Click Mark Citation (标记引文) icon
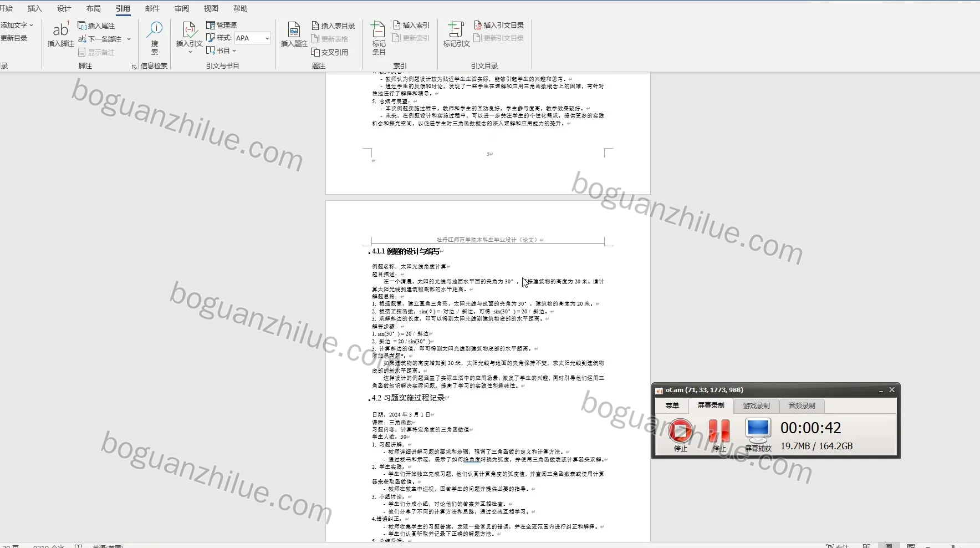The image size is (980, 548). (456, 34)
